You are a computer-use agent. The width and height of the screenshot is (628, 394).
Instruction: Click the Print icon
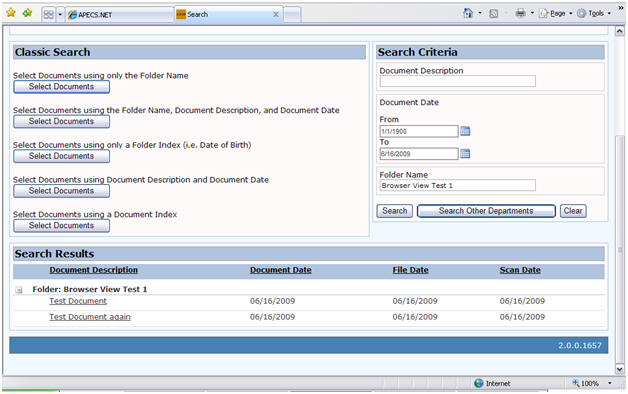(520, 13)
